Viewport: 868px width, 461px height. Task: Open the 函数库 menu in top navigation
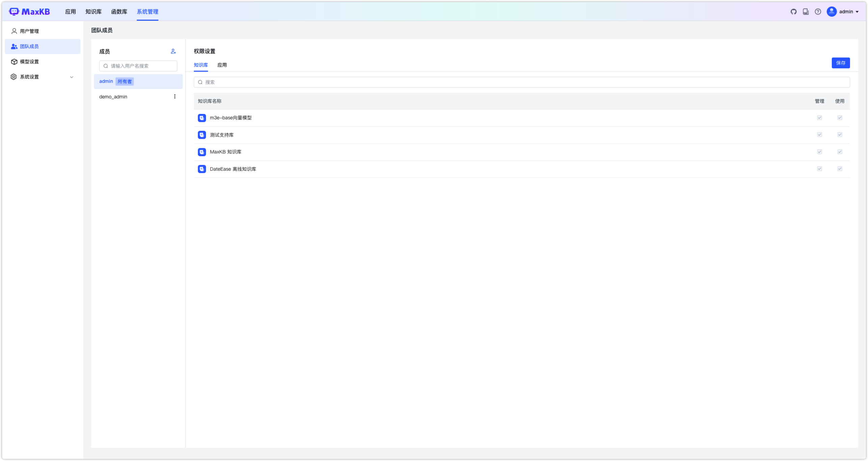(x=120, y=11)
